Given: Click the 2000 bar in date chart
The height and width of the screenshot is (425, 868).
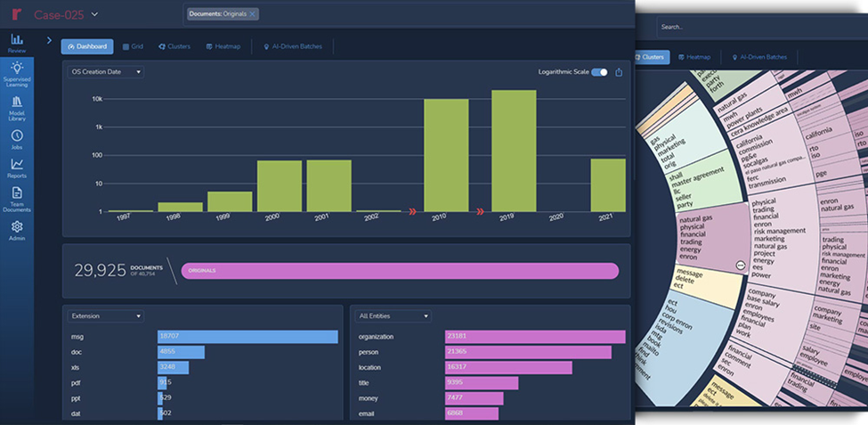Looking at the screenshot, I should (x=280, y=186).
